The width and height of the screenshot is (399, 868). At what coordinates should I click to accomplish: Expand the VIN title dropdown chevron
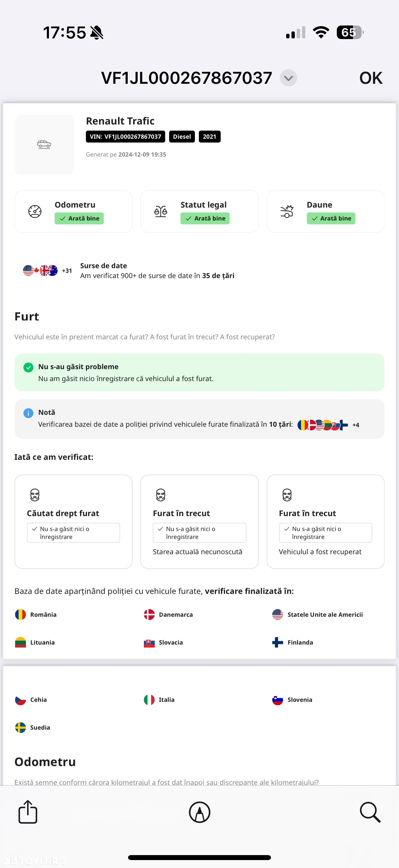coord(288,78)
